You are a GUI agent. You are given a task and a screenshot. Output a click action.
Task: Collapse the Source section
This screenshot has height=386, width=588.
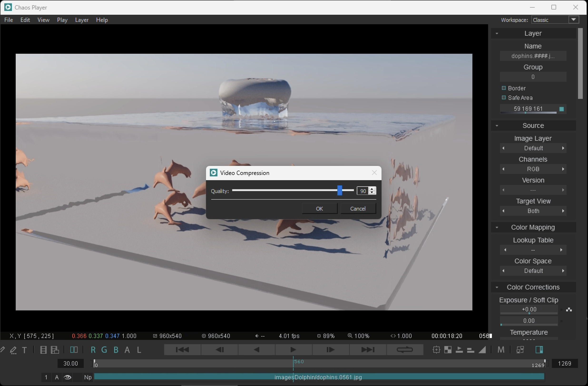(497, 126)
